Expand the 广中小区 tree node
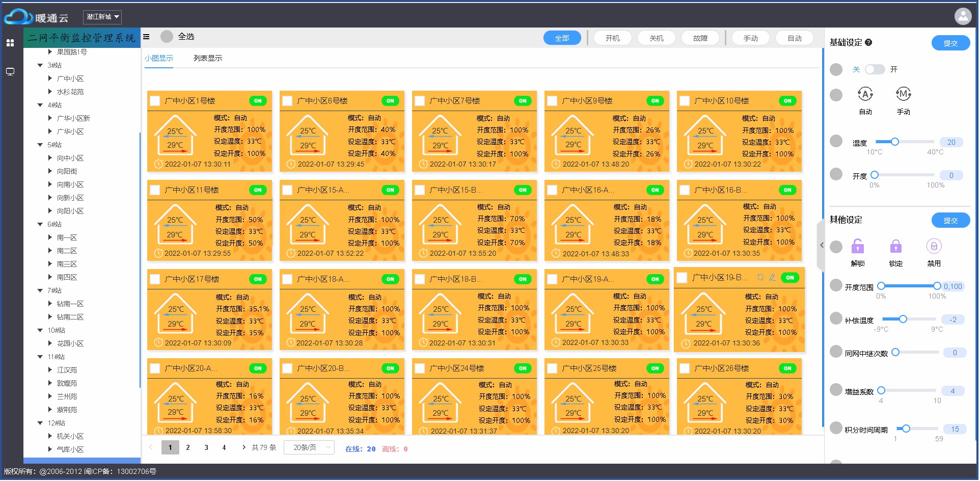The height and width of the screenshot is (481, 980). [50, 78]
